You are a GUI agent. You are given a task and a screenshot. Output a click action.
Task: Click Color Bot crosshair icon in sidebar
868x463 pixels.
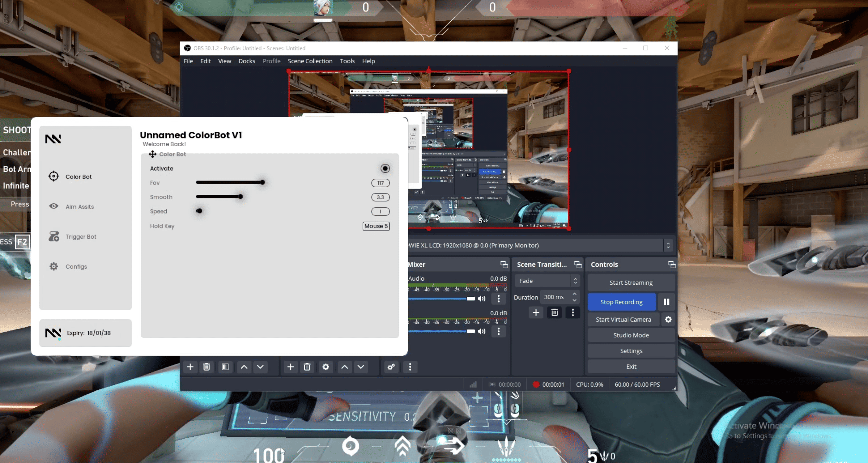coord(53,176)
